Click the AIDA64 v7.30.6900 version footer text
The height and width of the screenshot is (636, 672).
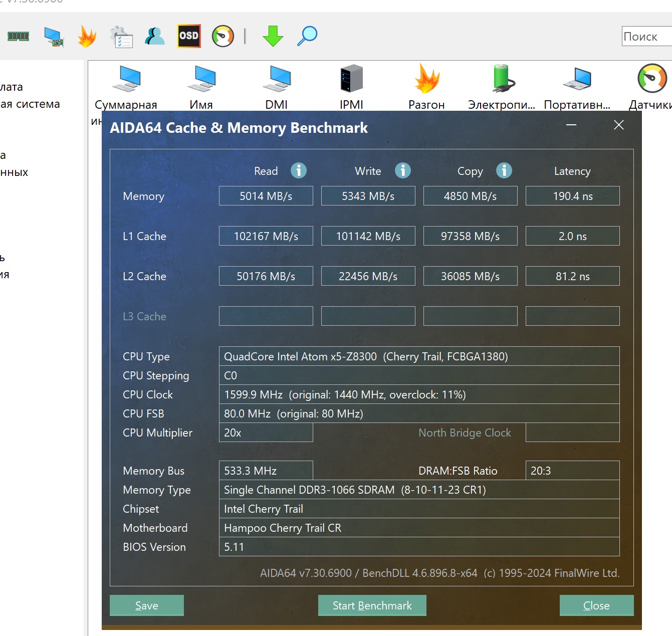[x=440, y=573]
